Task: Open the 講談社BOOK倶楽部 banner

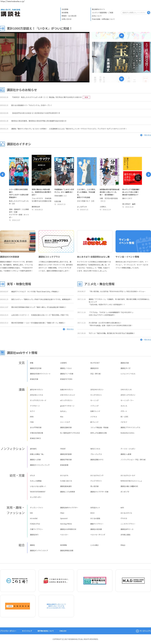Action: point(18,241)
